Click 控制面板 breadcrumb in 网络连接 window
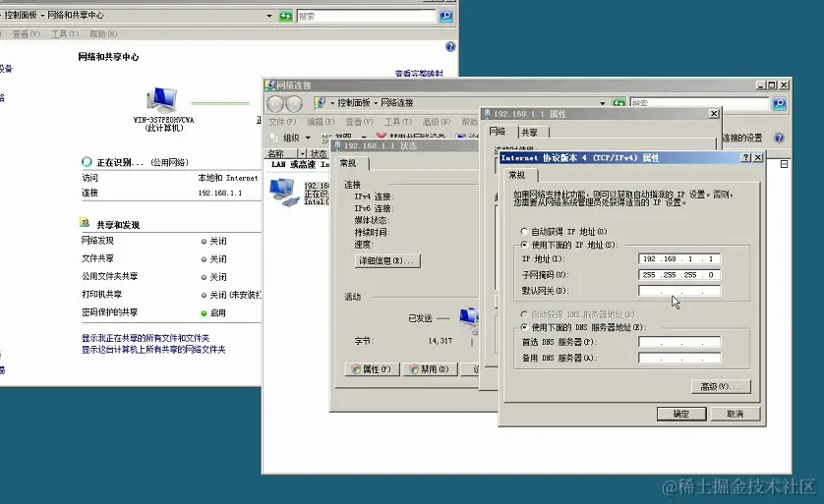This screenshot has height=504, width=824. 354,103
